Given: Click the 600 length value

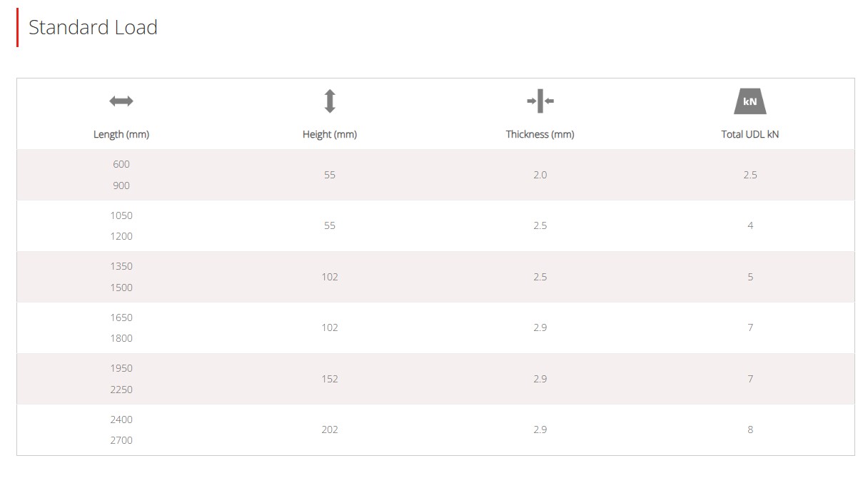Looking at the screenshot, I should pos(121,164).
